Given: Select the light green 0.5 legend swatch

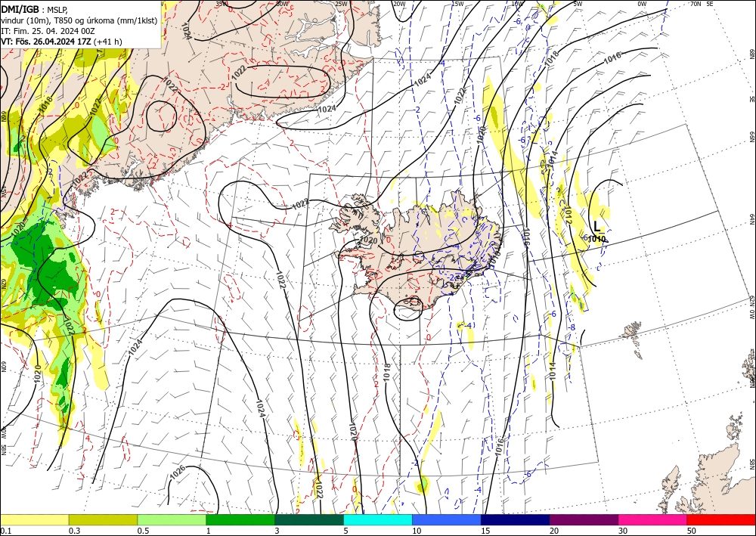Looking at the screenshot, I should pyautogui.click(x=172, y=519).
